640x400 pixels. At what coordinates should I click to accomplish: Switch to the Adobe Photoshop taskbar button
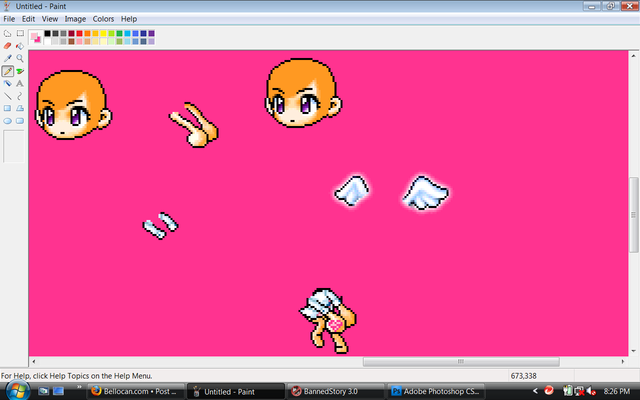[435, 391]
